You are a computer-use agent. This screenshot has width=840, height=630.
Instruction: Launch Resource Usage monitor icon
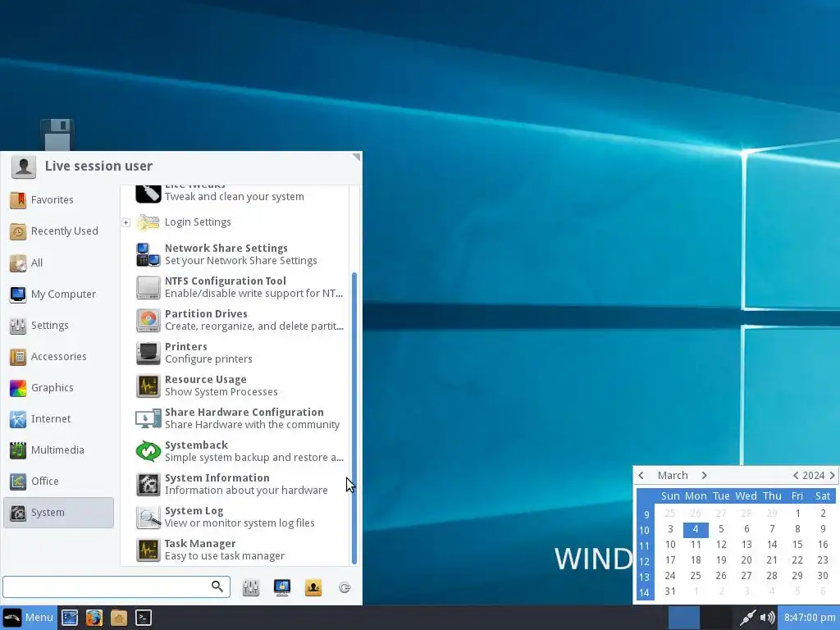[x=148, y=386]
